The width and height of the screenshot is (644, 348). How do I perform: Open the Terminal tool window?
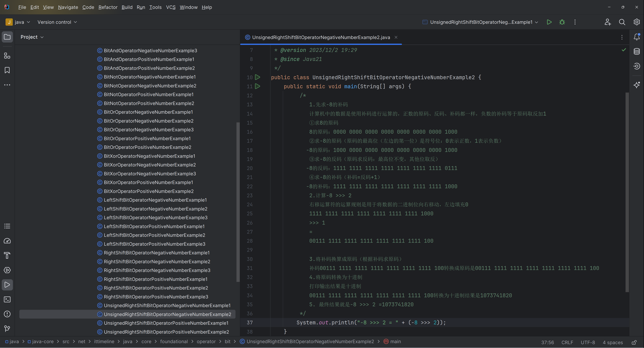coord(7,299)
